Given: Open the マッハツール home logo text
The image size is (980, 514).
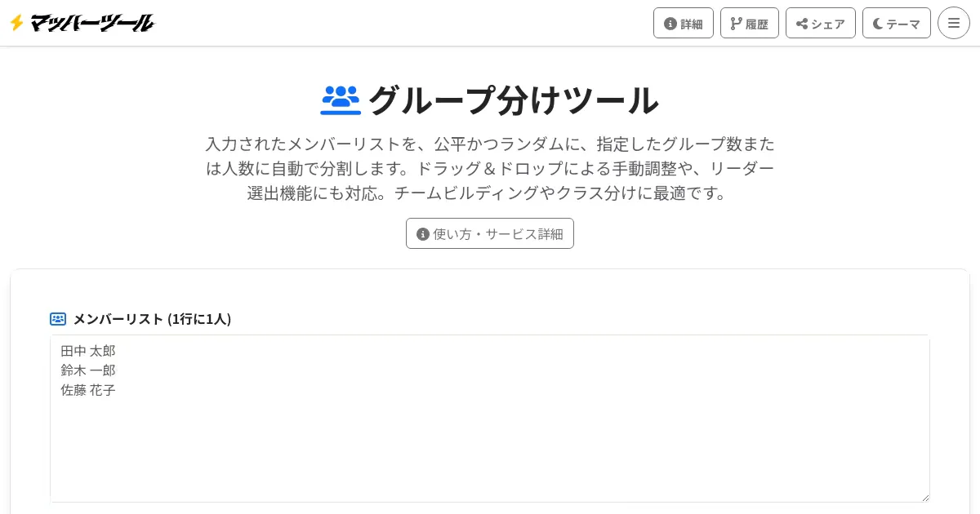Looking at the screenshot, I should tap(92, 23).
